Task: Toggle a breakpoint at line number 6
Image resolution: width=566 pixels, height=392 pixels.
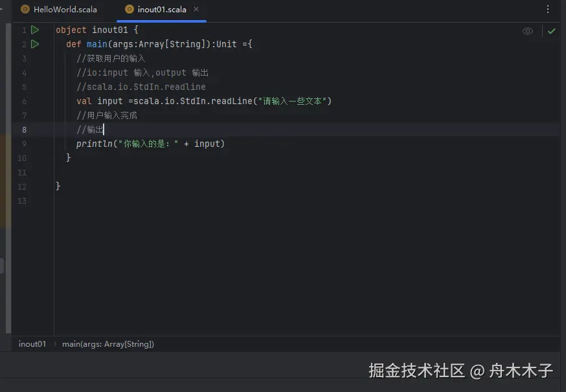Action: [x=23, y=101]
